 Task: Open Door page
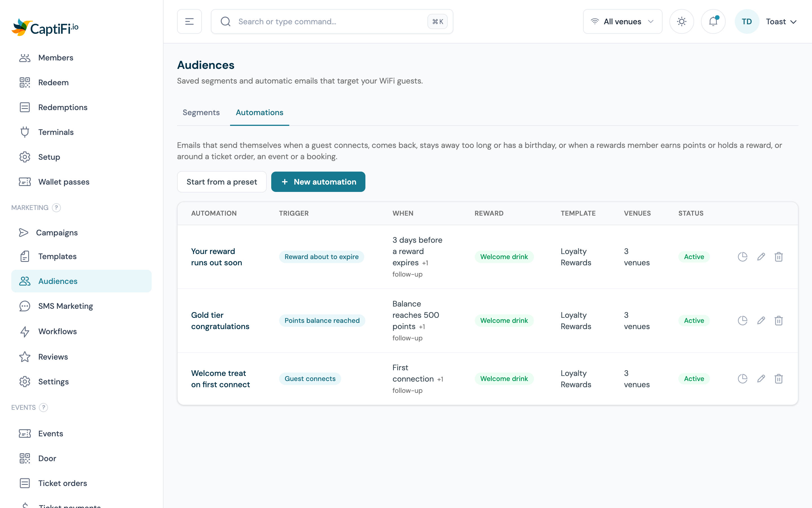(81, 459)
